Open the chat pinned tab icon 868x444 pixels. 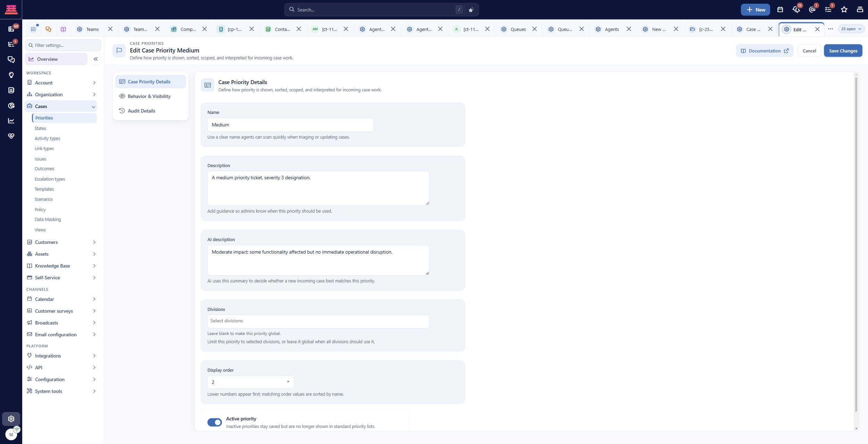48,29
